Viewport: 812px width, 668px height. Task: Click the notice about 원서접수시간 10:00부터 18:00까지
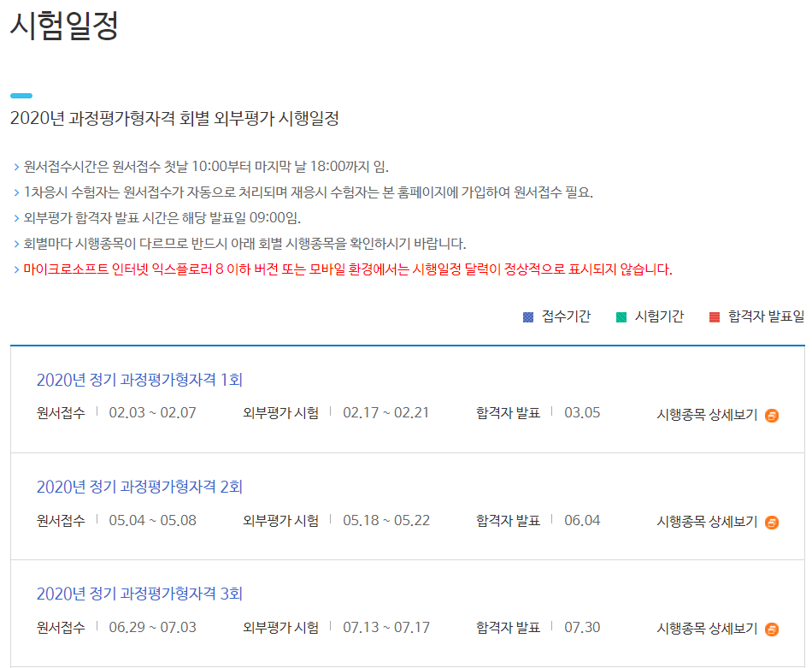click(206, 167)
